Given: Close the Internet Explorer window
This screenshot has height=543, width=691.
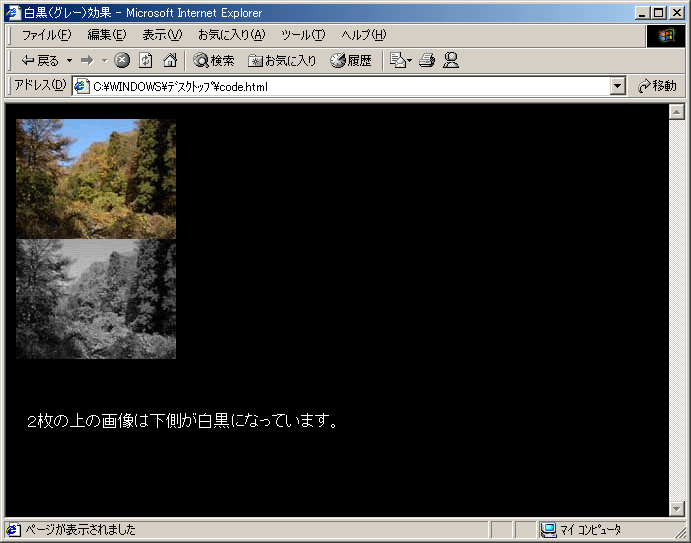Looking at the screenshot, I should tap(676, 13).
